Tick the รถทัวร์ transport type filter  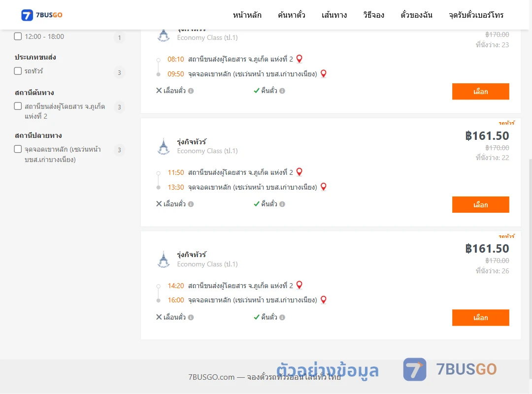click(x=18, y=71)
